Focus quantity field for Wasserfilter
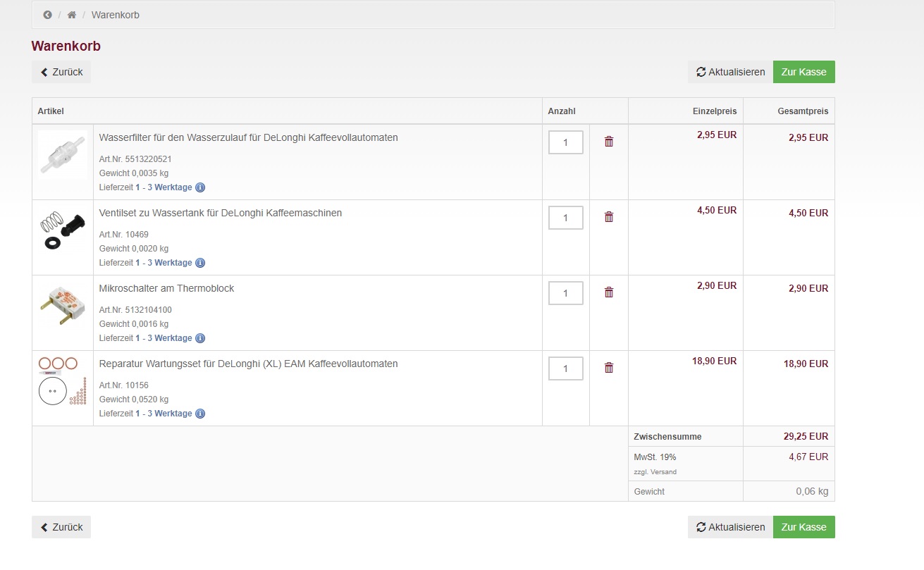This screenshot has height=570, width=924. (565, 142)
